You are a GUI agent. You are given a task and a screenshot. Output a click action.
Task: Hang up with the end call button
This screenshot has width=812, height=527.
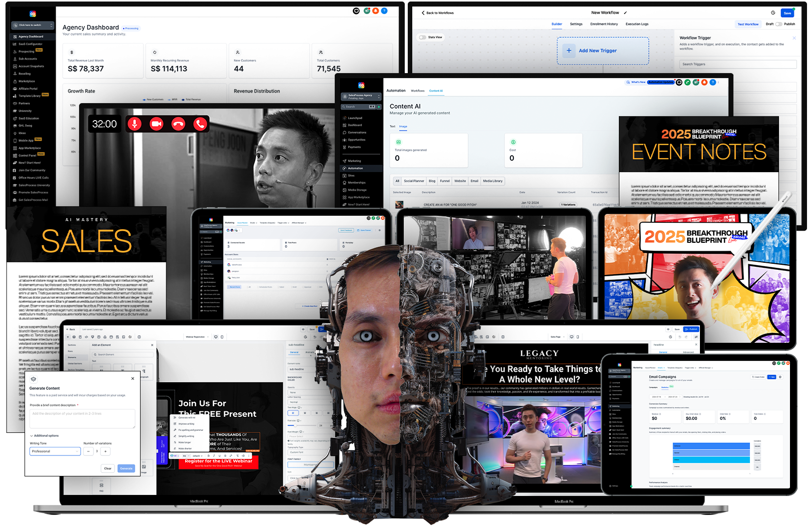point(178,124)
